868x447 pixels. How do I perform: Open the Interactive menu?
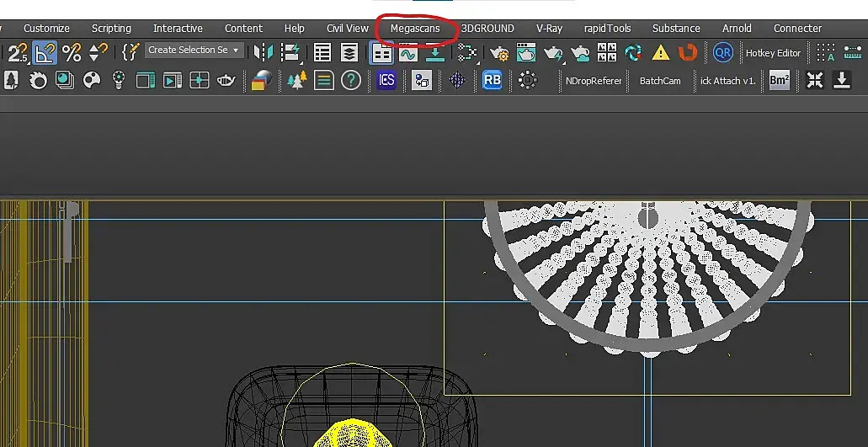pos(178,29)
